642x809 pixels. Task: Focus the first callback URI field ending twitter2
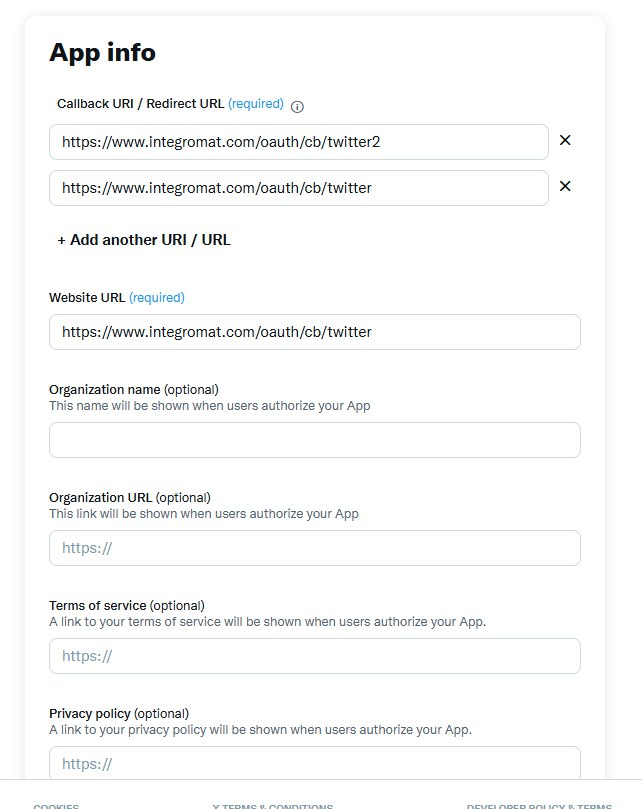point(298,142)
